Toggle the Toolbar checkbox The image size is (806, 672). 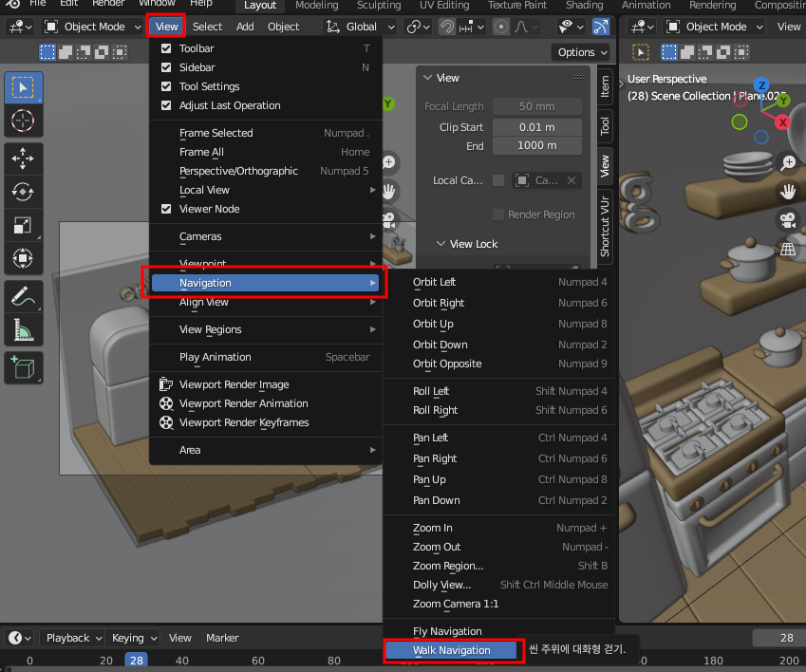point(166,48)
